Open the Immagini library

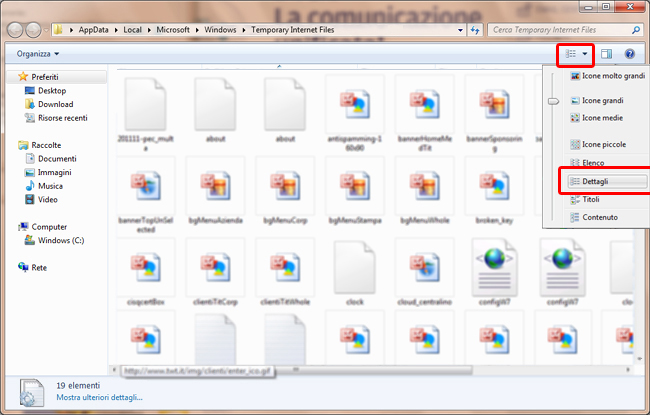click(x=54, y=172)
